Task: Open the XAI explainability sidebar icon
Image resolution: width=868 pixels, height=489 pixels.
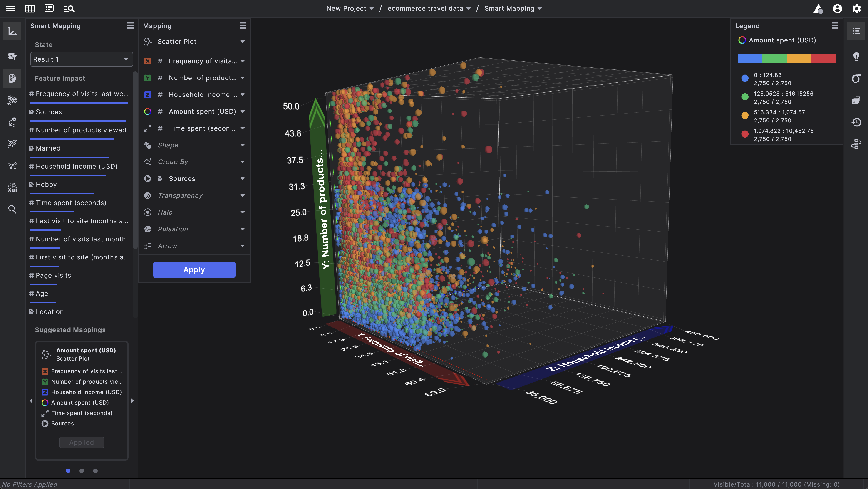Action: point(12,188)
